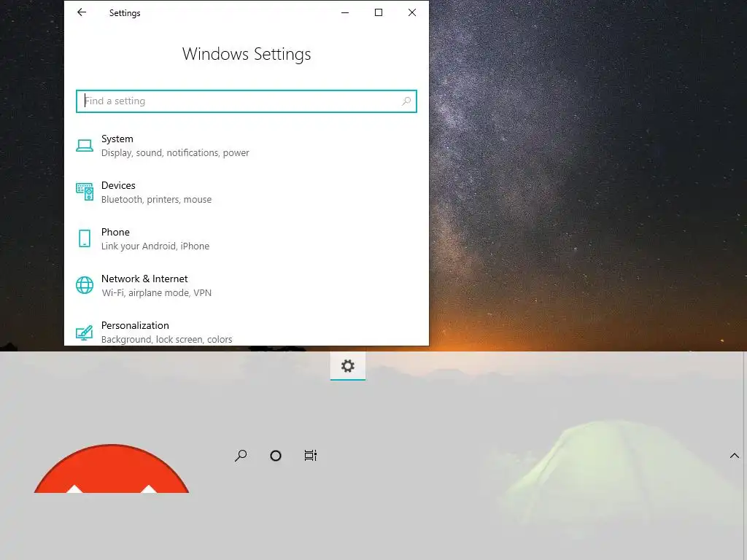Click the Phone icon
This screenshot has width=747, height=560.
(85, 238)
